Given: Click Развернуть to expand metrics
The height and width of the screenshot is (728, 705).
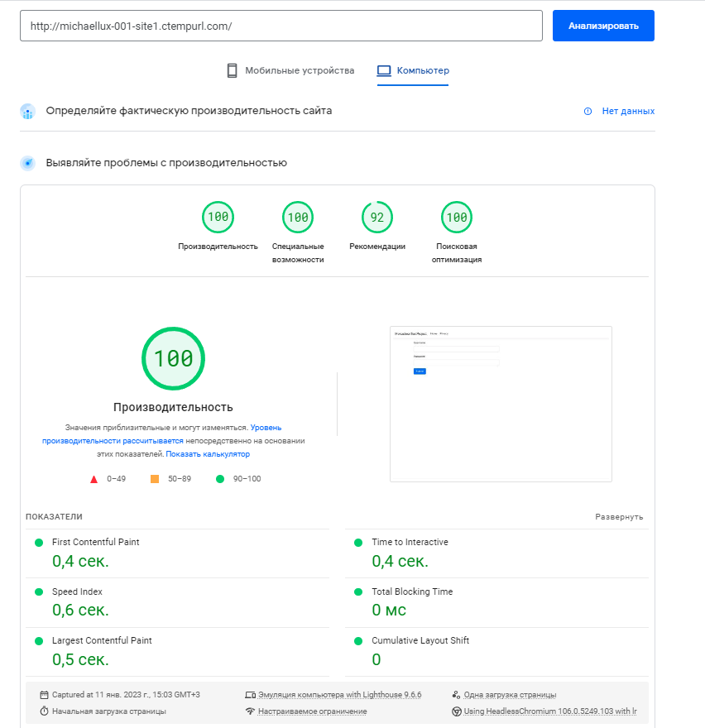Looking at the screenshot, I should coord(619,517).
